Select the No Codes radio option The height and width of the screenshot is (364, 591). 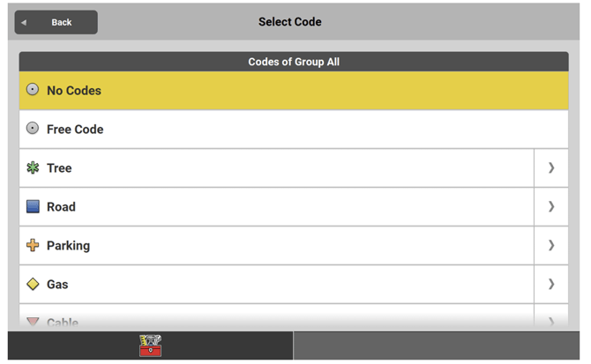point(33,90)
